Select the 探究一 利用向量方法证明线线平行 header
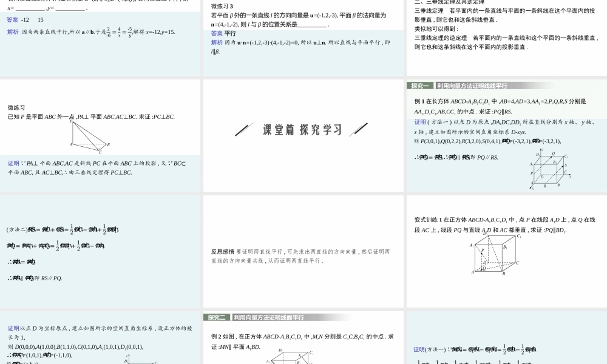 (461, 85)
